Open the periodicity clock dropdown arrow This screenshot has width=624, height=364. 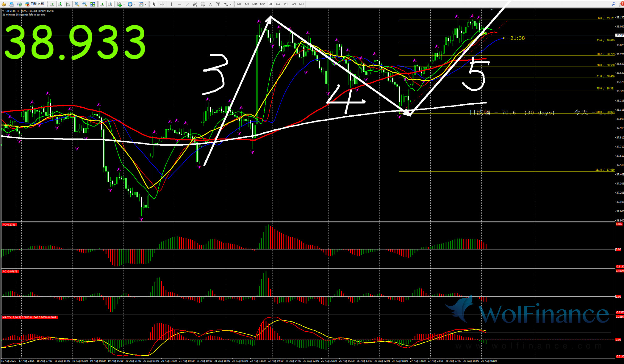[135, 4]
